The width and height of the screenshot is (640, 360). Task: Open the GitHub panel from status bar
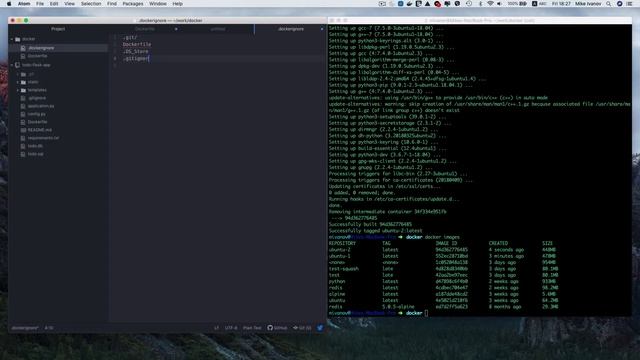tap(277, 328)
